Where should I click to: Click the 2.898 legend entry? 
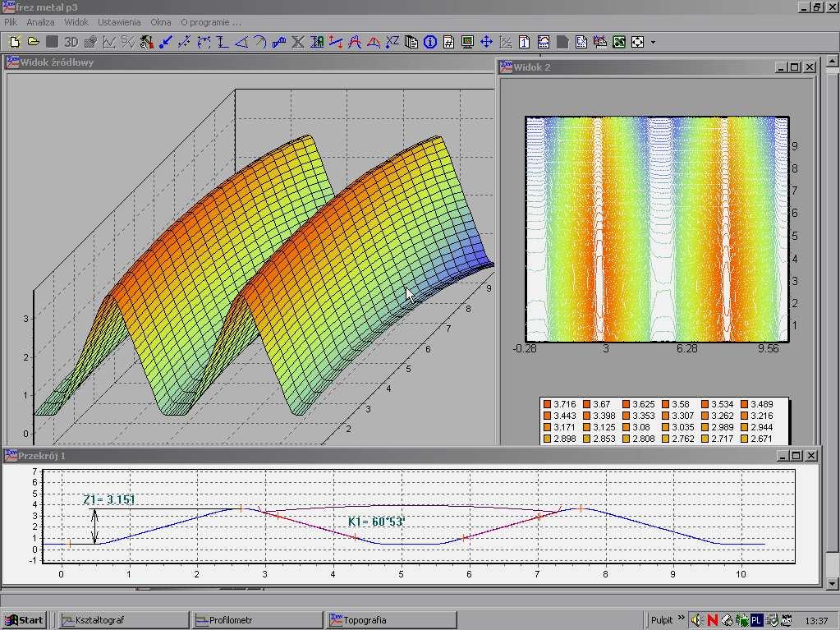click(x=560, y=439)
